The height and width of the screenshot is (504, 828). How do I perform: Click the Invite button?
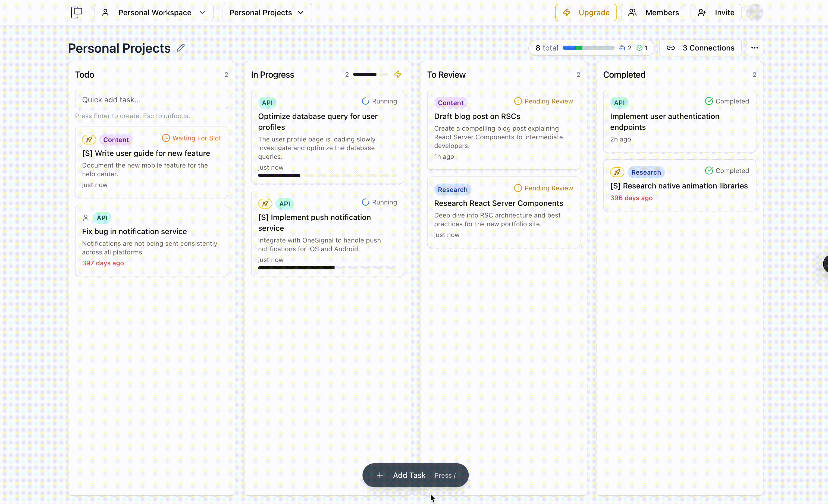[716, 12]
